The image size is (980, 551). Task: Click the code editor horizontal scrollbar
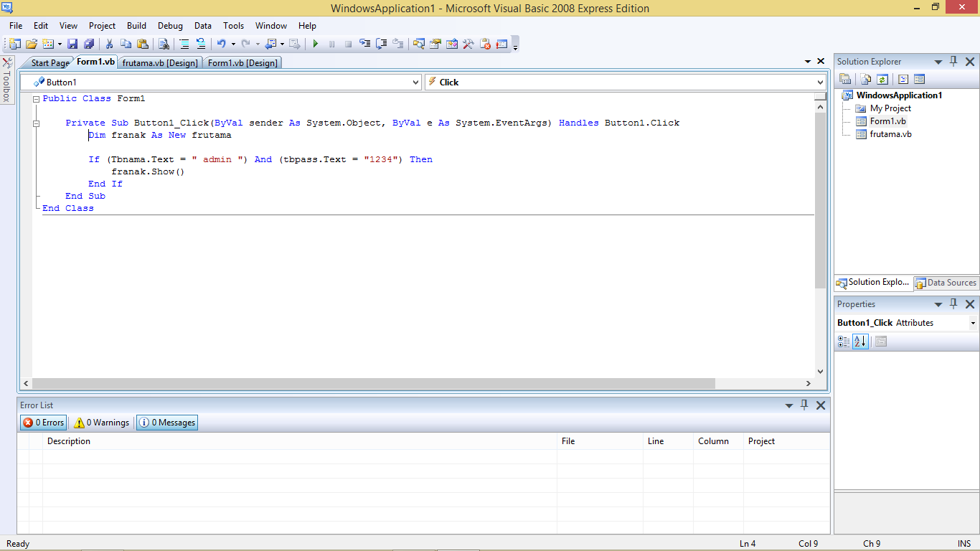coord(374,384)
